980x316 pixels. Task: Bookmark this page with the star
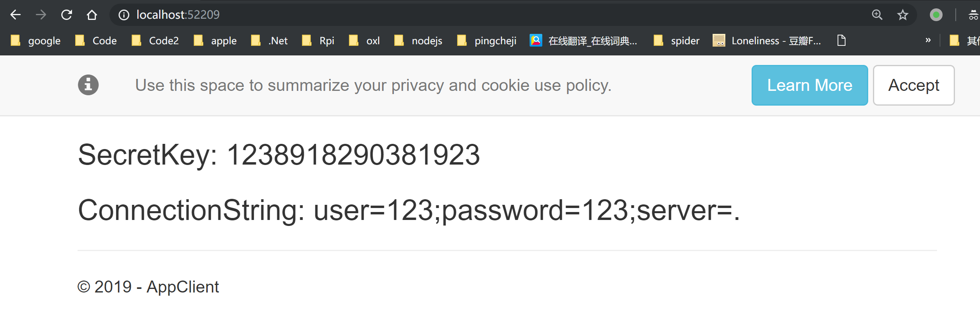point(902,15)
